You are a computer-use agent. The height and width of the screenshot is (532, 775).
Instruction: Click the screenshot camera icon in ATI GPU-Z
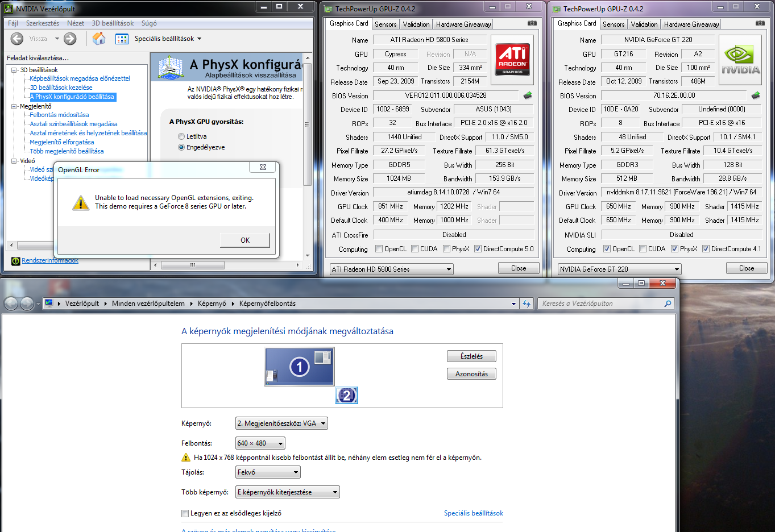[x=532, y=23]
